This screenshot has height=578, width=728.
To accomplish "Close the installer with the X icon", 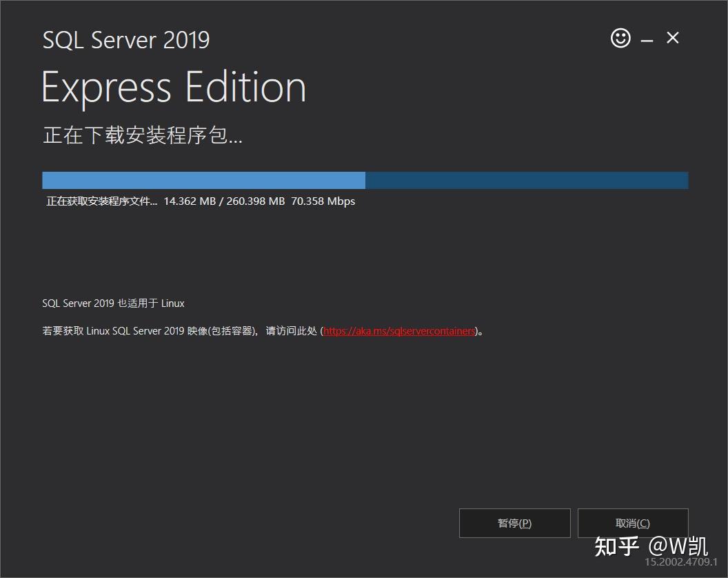I will [x=673, y=38].
